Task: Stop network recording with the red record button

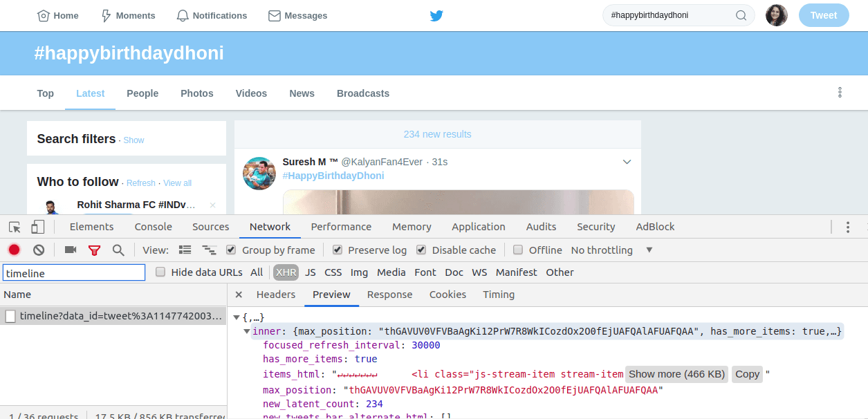Action: (14, 250)
